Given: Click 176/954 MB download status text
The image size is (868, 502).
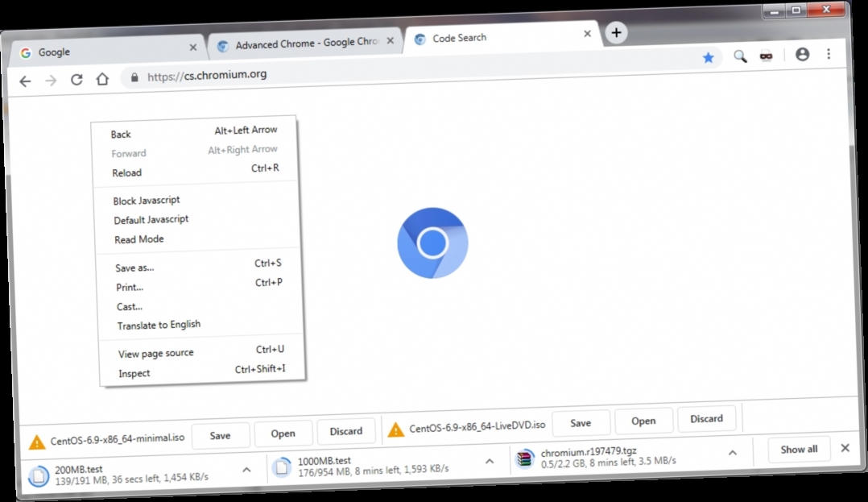Looking at the screenshot, I should (373, 470).
